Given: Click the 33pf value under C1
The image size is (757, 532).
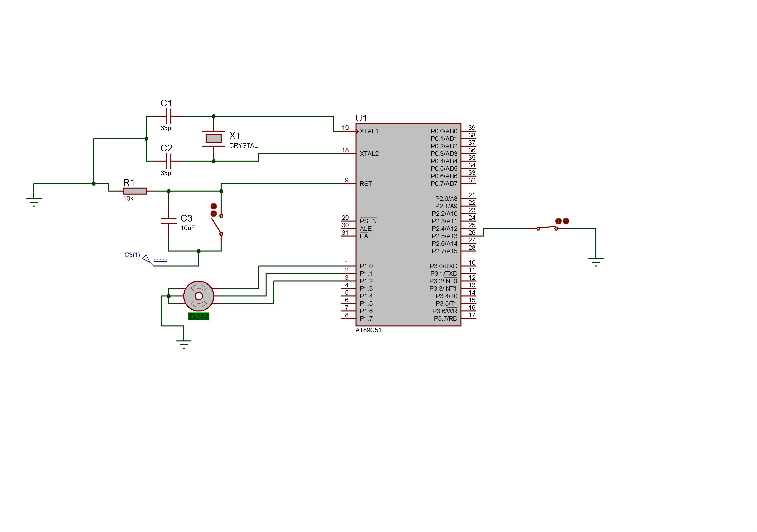Looking at the screenshot, I should 166,128.
